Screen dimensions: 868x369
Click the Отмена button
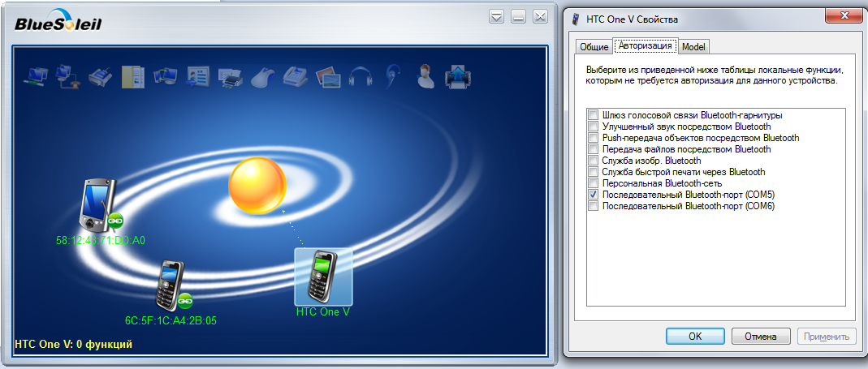(x=760, y=336)
